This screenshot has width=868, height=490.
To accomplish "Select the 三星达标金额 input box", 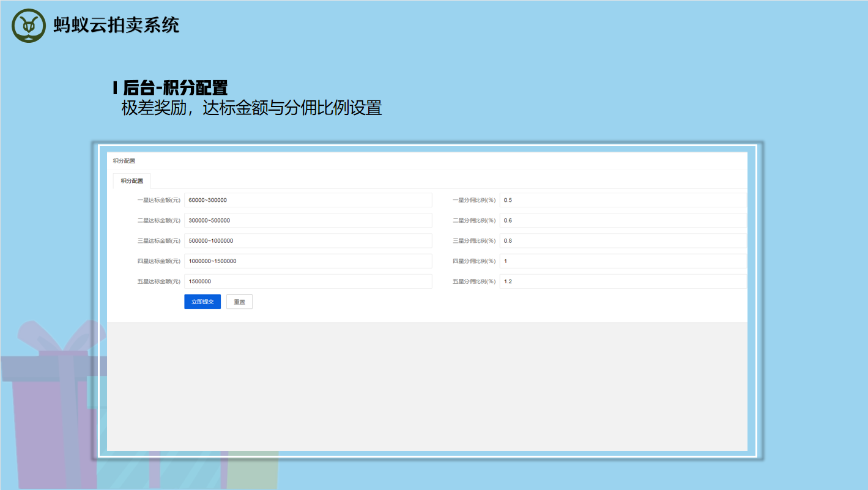I will pyautogui.click(x=308, y=240).
